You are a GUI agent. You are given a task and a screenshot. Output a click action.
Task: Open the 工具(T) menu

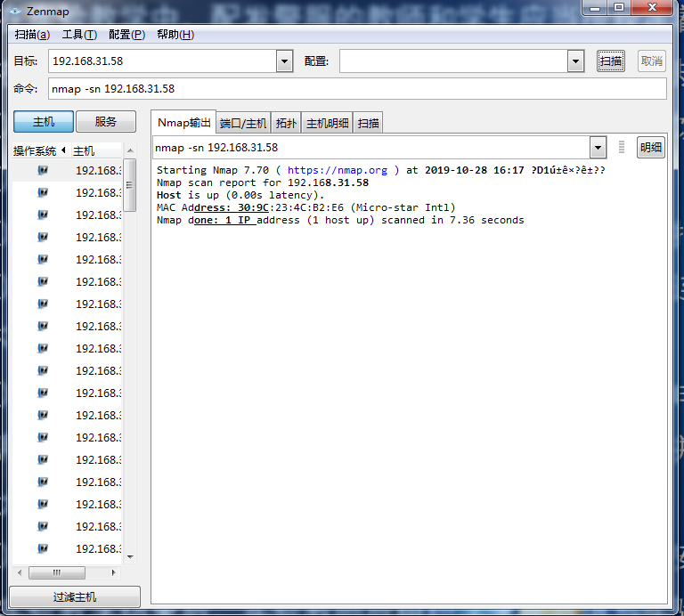pos(79,35)
